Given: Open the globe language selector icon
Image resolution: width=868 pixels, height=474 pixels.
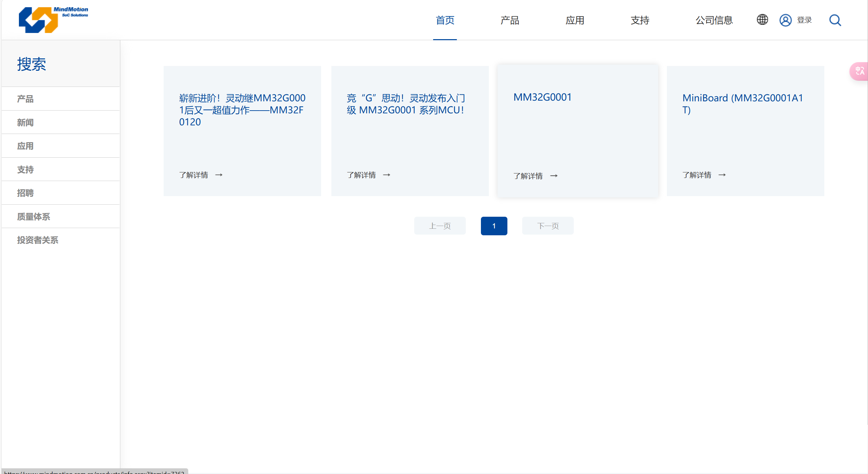Looking at the screenshot, I should click(762, 20).
